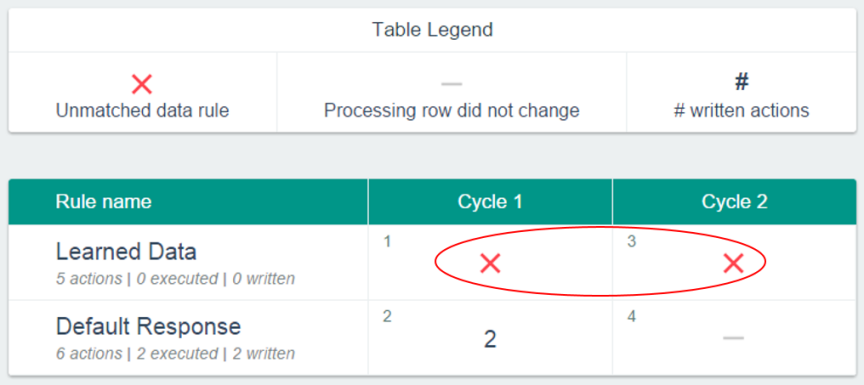Click the Table Legend title
The height and width of the screenshot is (385, 864).
point(433,30)
